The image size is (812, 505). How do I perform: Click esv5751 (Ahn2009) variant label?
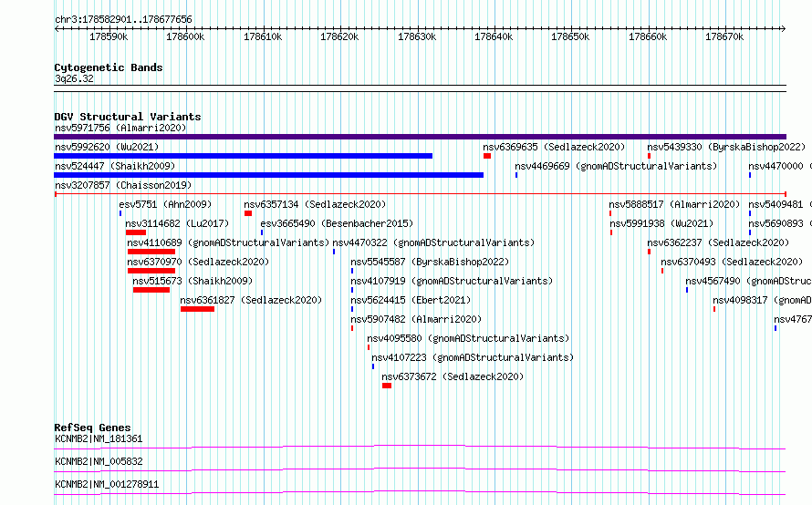(x=165, y=204)
